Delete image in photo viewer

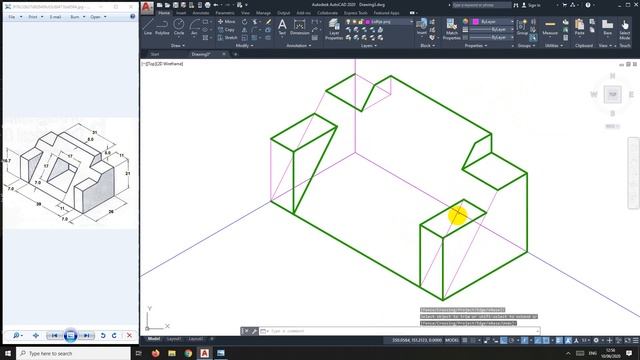(129, 335)
